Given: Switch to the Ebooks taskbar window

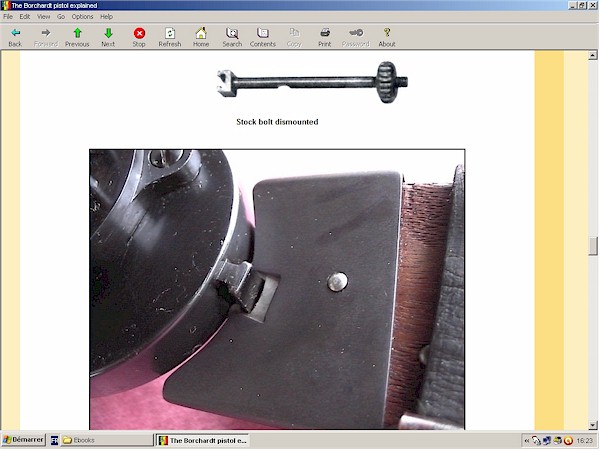Looking at the screenshot, I should point(107,440).
